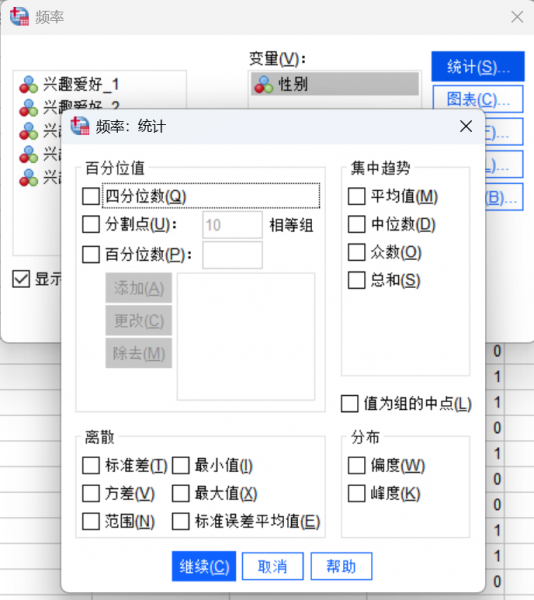Enable the 峰度(K) checkbox
Image resolution: width=534 pixels, height=600 pixels.
tap(357, 493)
